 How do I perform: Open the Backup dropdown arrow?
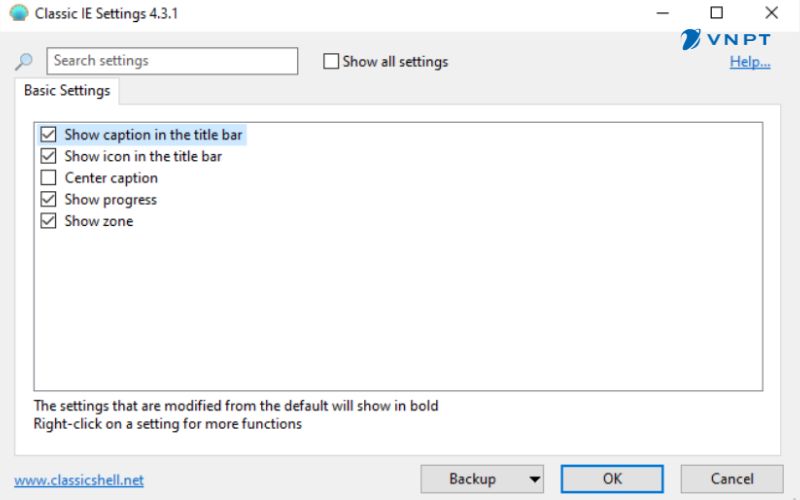[535, 479]
